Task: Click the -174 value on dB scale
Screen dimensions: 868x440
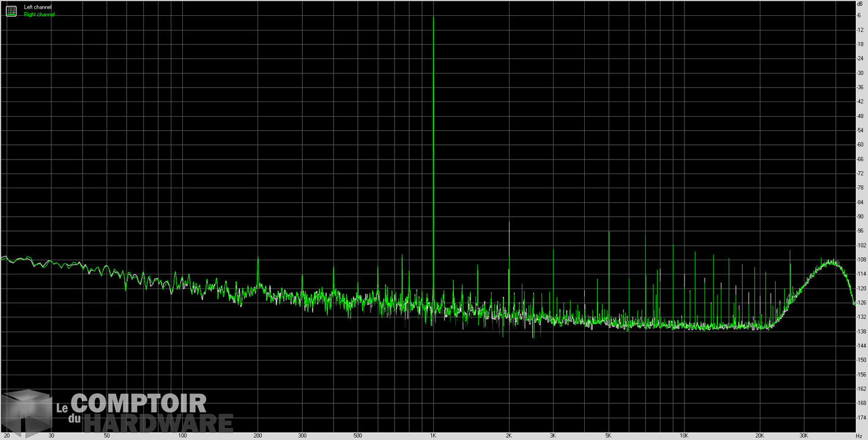Action: [860, 417]
